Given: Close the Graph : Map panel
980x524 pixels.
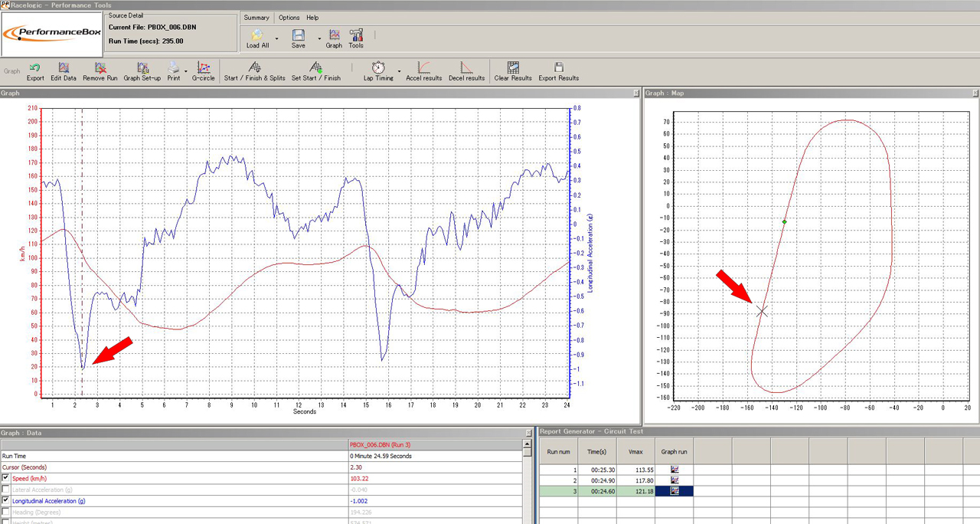Looking at the screenshot, I should (974, 93).
